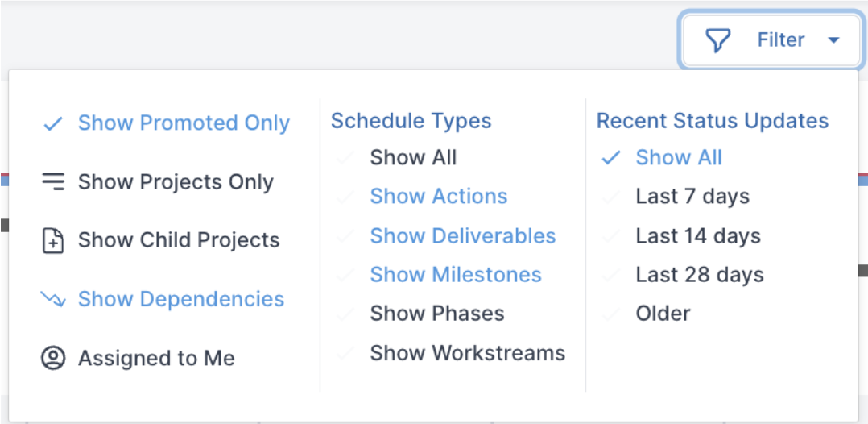Screen dimensions: 868x424
Task: Click the Assigned to Me person icon
Action: [x=53, y=358]
